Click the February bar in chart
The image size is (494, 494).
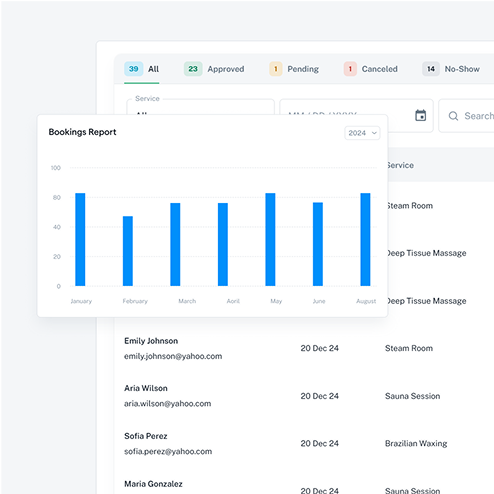click(x=128, y=251)
